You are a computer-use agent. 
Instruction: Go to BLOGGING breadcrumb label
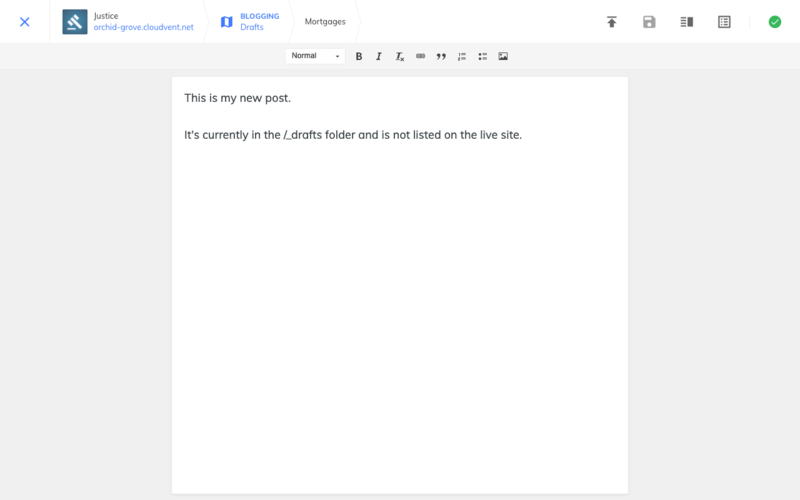260,16
